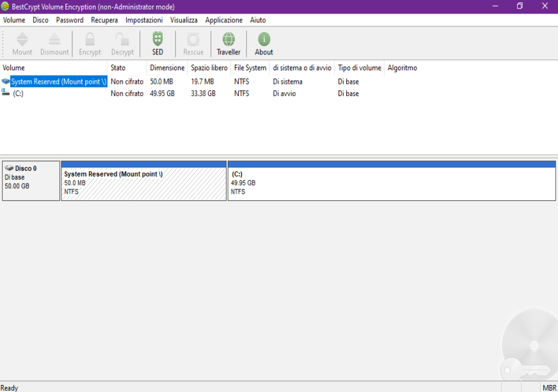
Task: Click the 'Di avvio' cell
Action: (284, 93)
